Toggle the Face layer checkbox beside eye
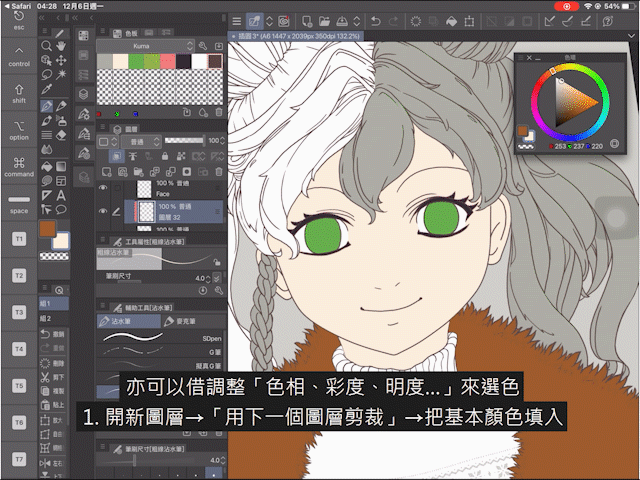This screenshot has height=480, width=640. [x=117, y=188]
